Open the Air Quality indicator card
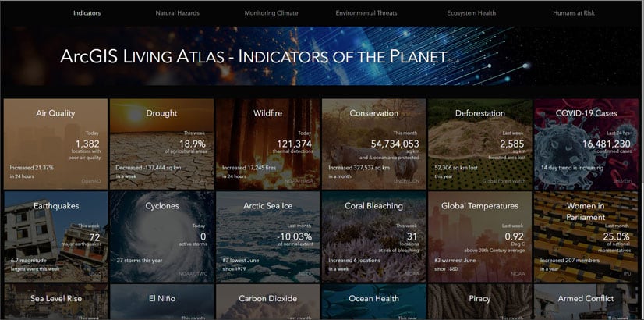The image size is (644, 320). point(55,144)
